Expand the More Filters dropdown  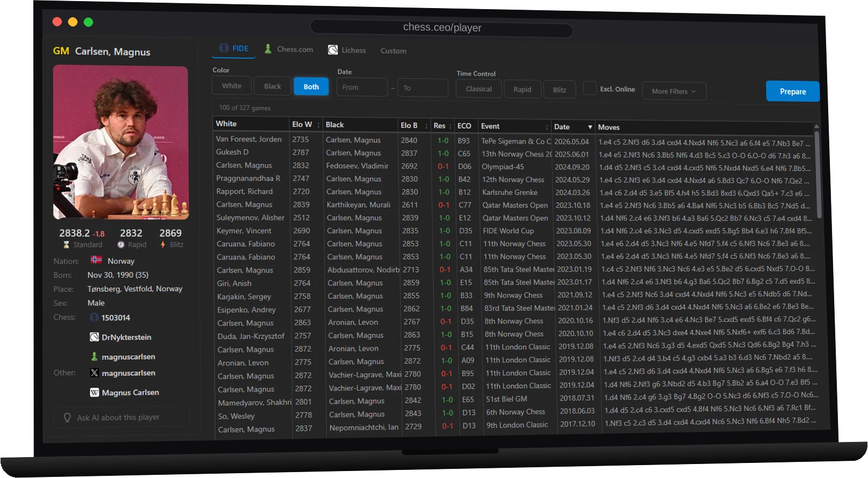tap(674, 91)
